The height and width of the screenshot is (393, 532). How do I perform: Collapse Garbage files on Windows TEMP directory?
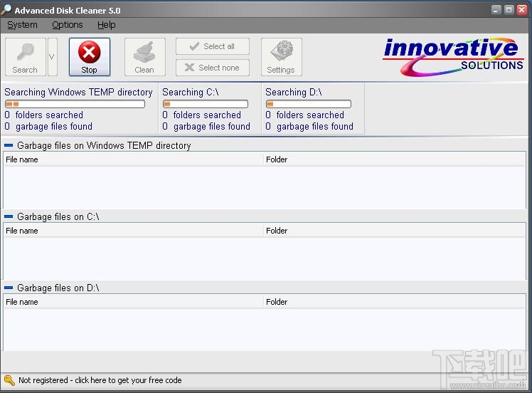(x=9, y=145)
